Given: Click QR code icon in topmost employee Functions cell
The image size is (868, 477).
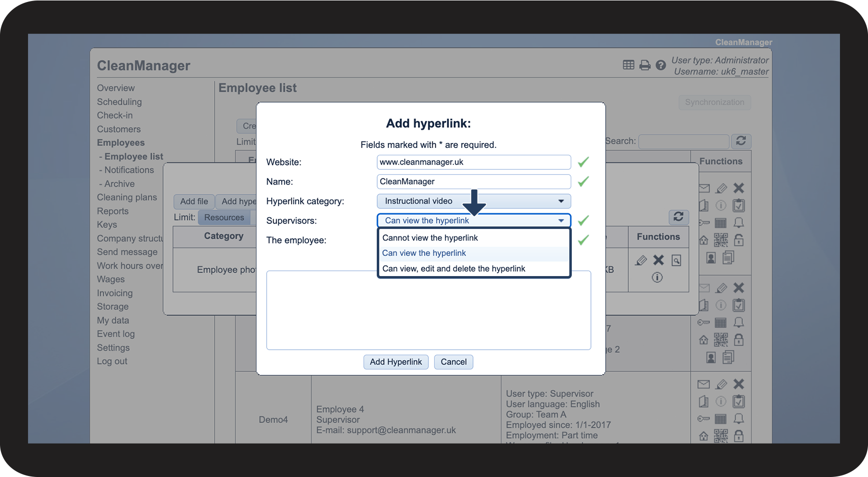Looking at the screenshot, I should pyautogui.click(x=721, y=240).
